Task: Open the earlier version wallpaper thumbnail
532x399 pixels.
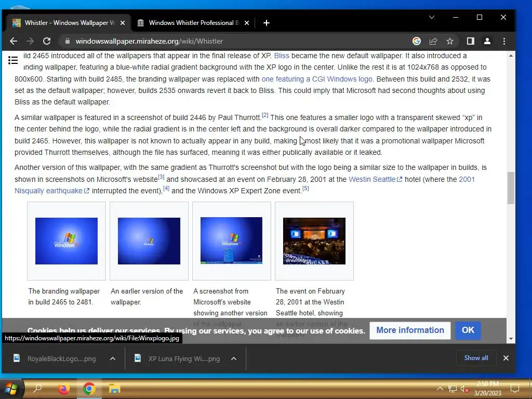Action: (x=149, y=241)
